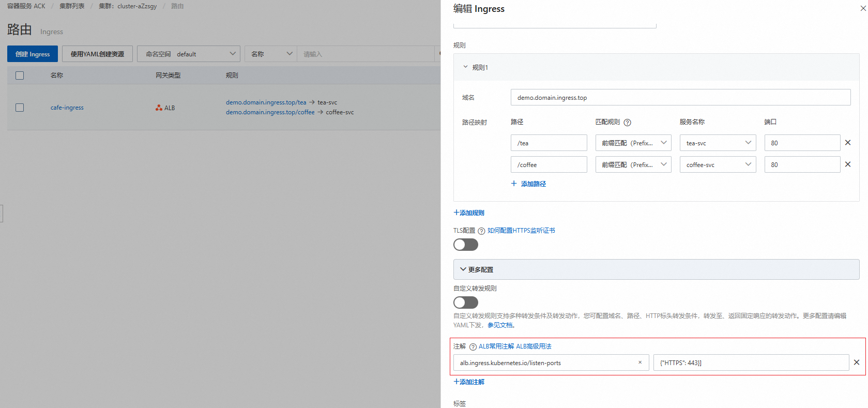
Task: Open help tooltip for TLS配置
Action: [481, 231]
